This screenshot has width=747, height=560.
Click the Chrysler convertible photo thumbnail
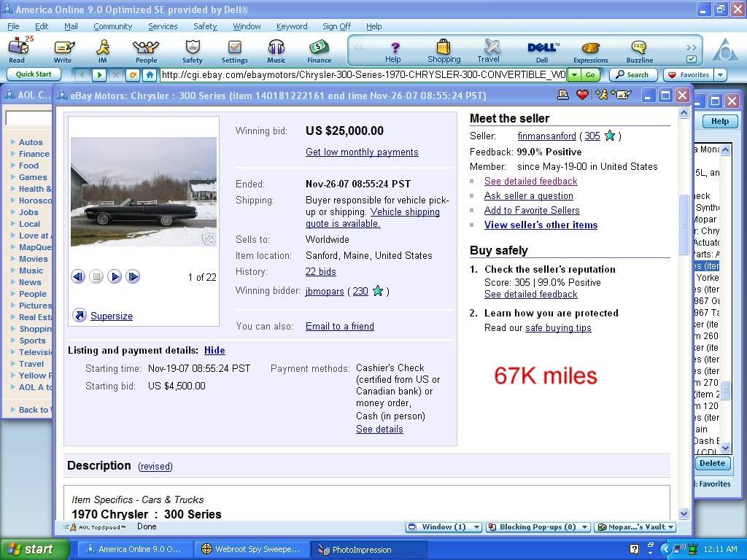coord(143,192)
